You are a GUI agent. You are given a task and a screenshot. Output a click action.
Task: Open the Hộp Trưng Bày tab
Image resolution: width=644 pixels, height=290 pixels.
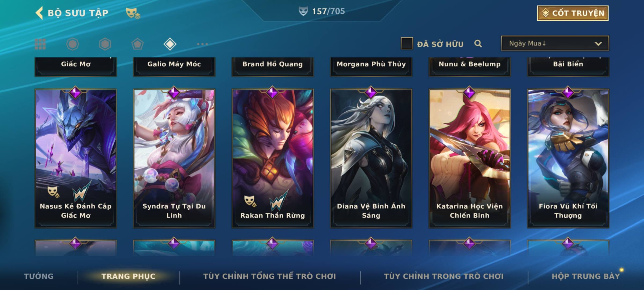[x=586, y=276]
